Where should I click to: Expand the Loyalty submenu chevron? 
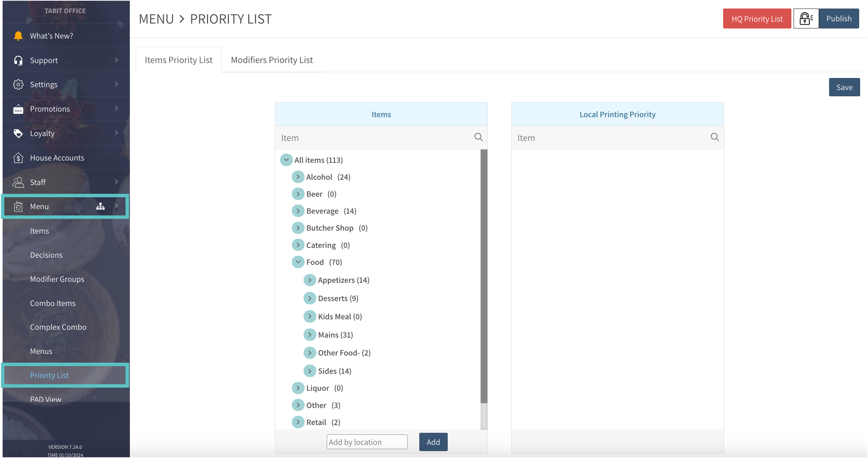click(x=117, y=133)
